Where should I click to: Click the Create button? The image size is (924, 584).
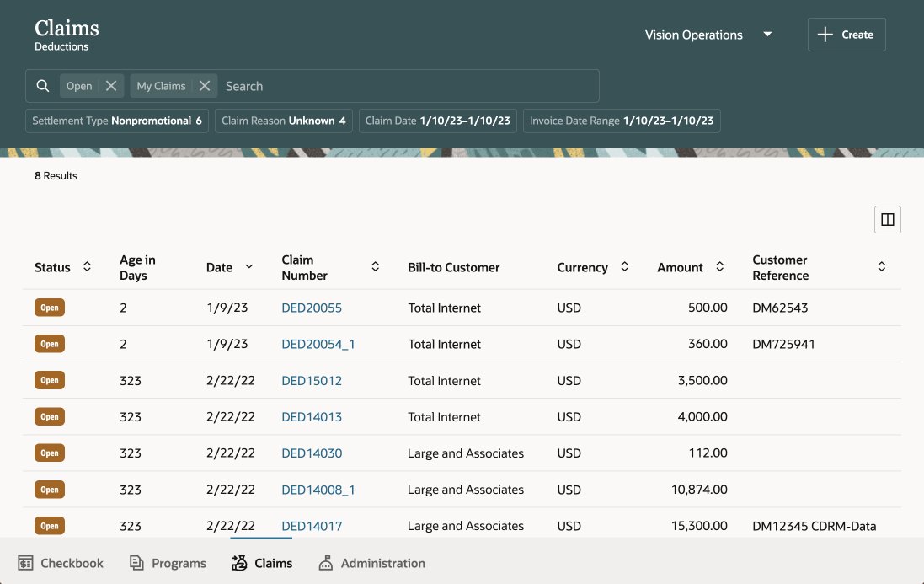point(846,35)
